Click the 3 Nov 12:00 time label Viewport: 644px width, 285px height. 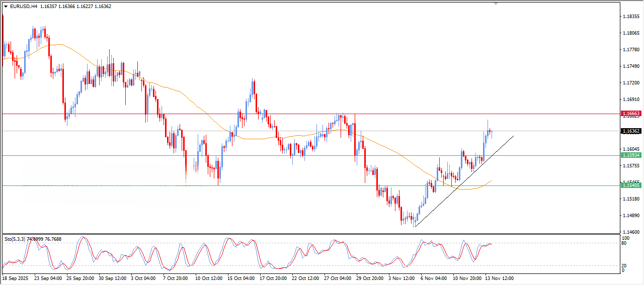tap(400, 278)
